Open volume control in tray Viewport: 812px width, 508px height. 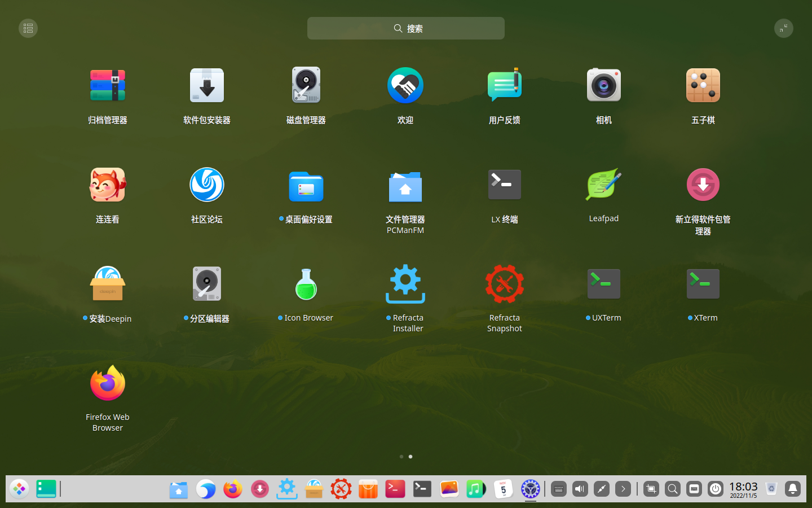pos(580,489)
